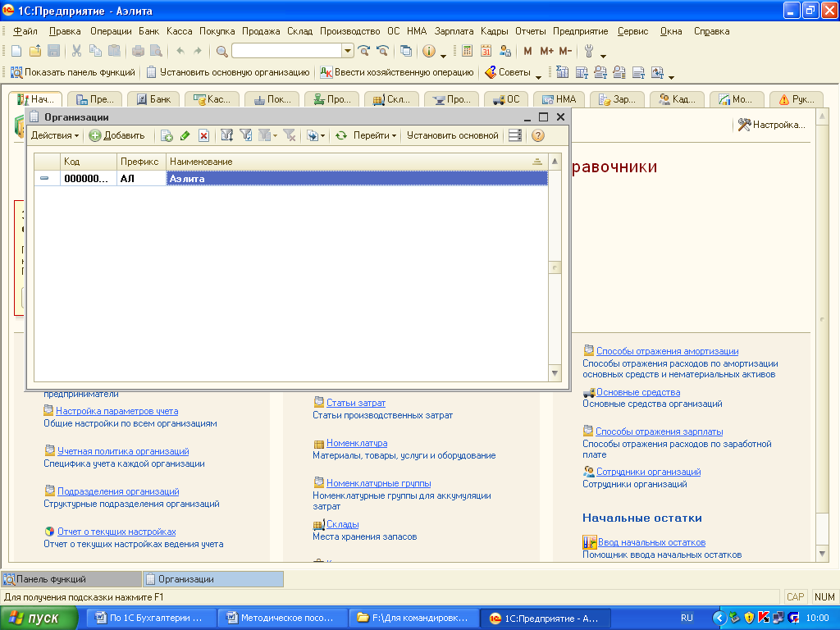
Task: Click the Find previous icon
Action: [382, 51]
